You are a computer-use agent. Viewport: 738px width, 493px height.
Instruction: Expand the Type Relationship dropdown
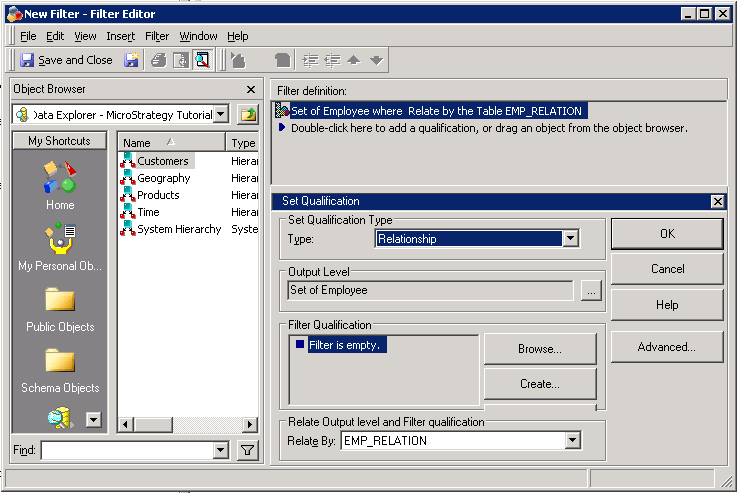coord(570,238)
